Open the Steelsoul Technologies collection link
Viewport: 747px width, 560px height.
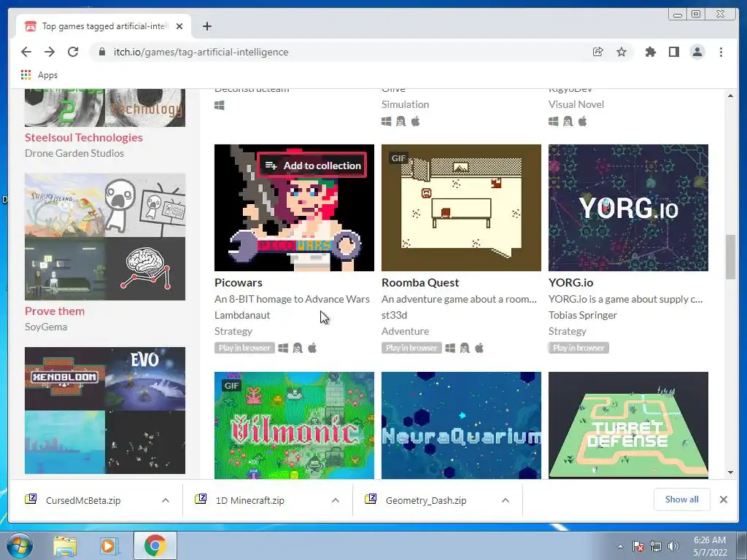[x=84, y=137]
